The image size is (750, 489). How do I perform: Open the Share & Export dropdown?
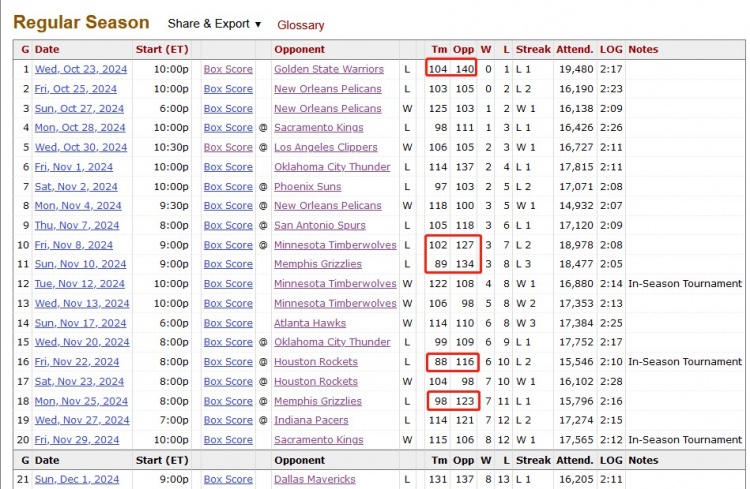(214, 24)
